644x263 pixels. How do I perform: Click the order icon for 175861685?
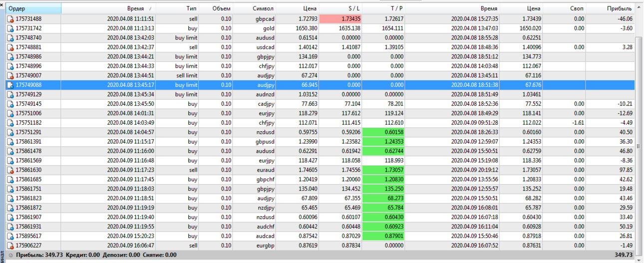[x=10, y=179]
